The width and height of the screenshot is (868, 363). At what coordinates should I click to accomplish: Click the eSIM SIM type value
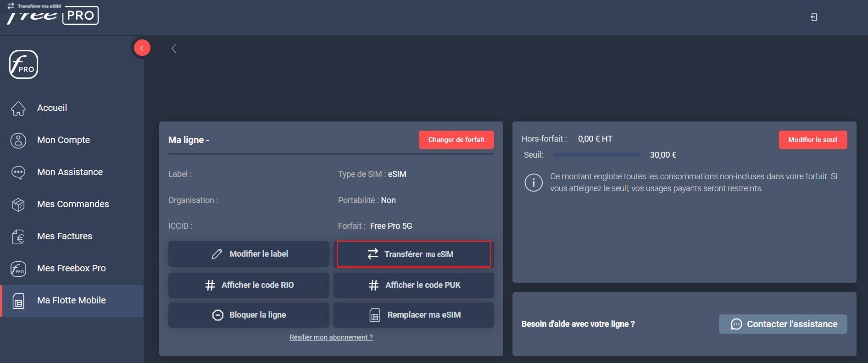(x=397, y=174)
